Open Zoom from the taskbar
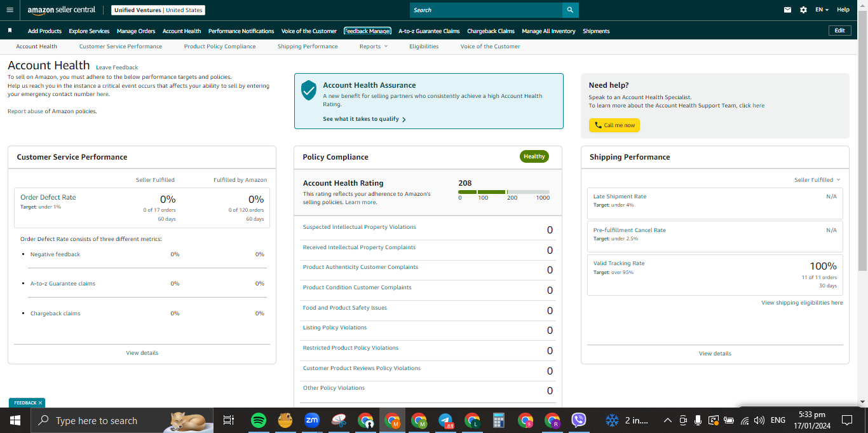This screenshot has width=868, height=433. [x=312, y=420]
